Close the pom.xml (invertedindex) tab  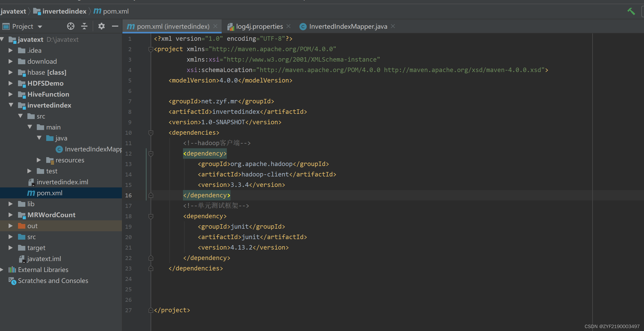click(x=215, y=26)
